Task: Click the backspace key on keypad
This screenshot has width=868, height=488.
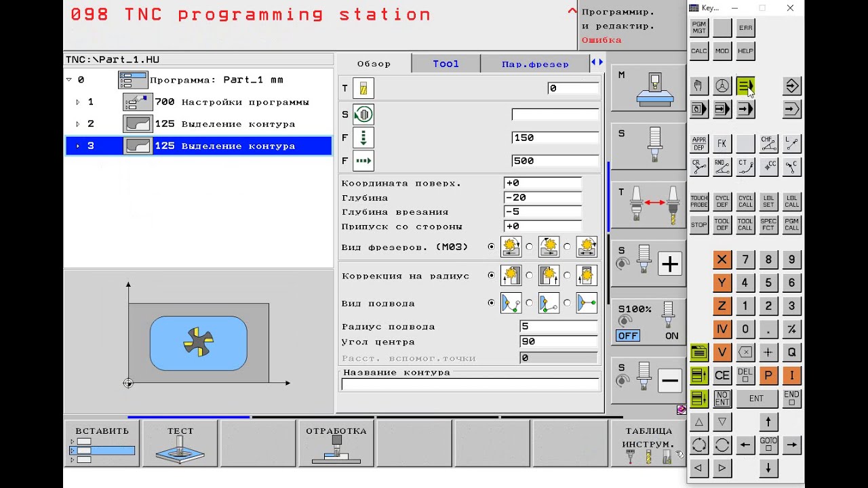Action: coord(745,352)
